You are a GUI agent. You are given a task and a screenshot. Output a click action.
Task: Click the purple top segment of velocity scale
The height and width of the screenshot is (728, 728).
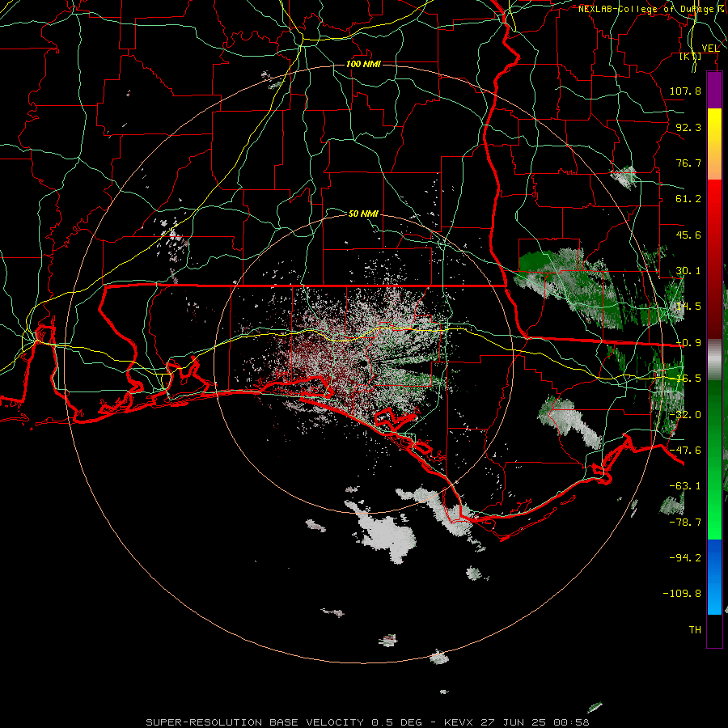[714, 91]
